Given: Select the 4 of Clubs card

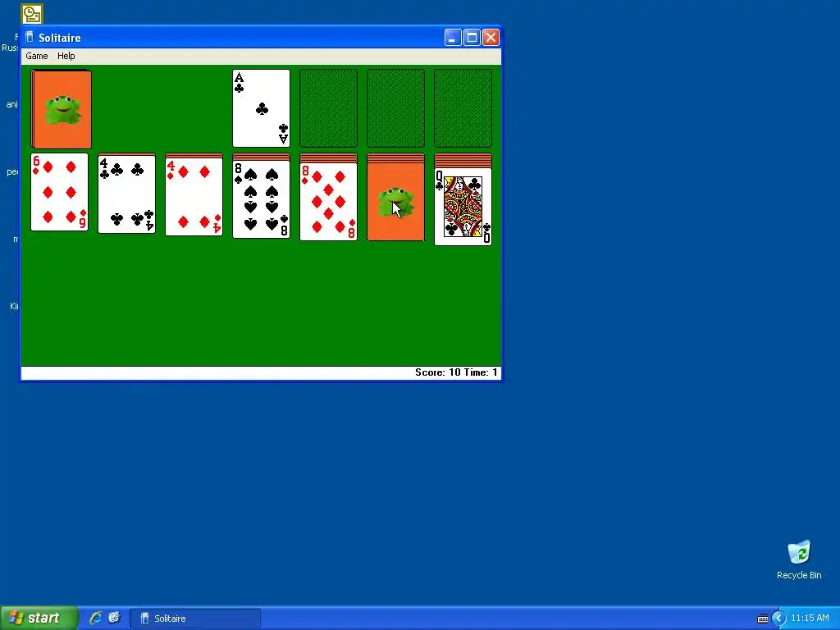Looking at the screenshot, I should (127, 194).
